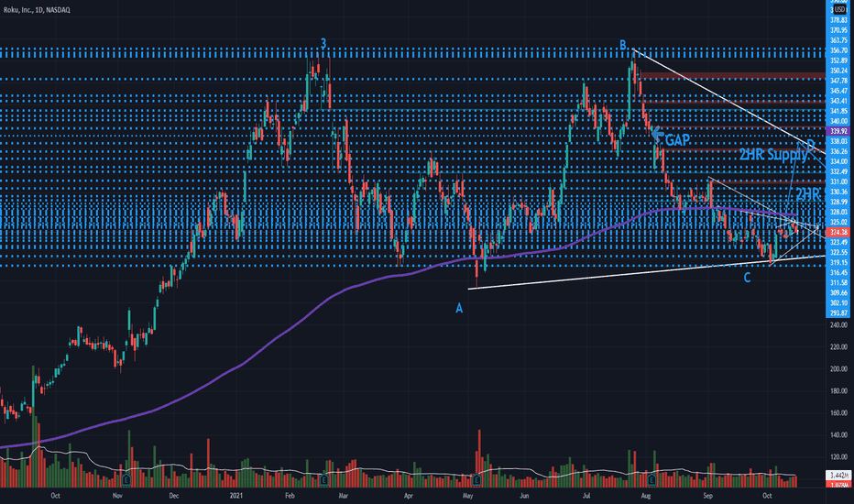Click the Sep label on time axis

(708, 496)
